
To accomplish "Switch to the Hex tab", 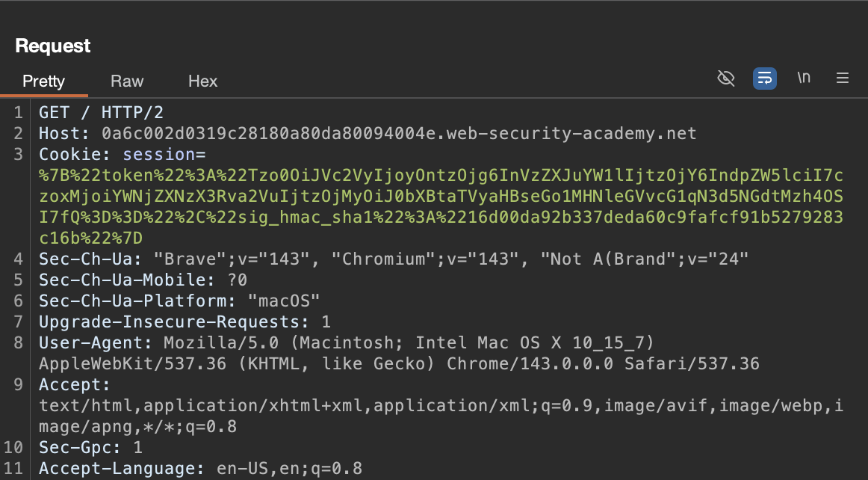I will (202, 81).
